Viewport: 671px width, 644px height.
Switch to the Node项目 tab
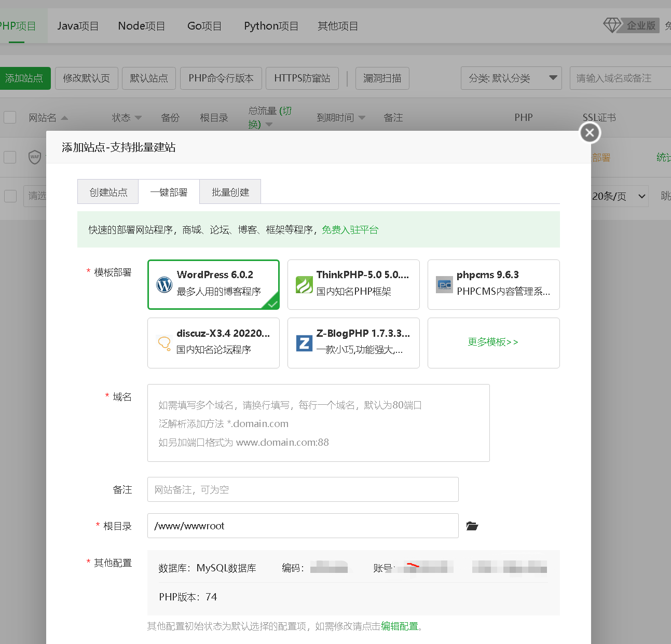click(142, 26)
